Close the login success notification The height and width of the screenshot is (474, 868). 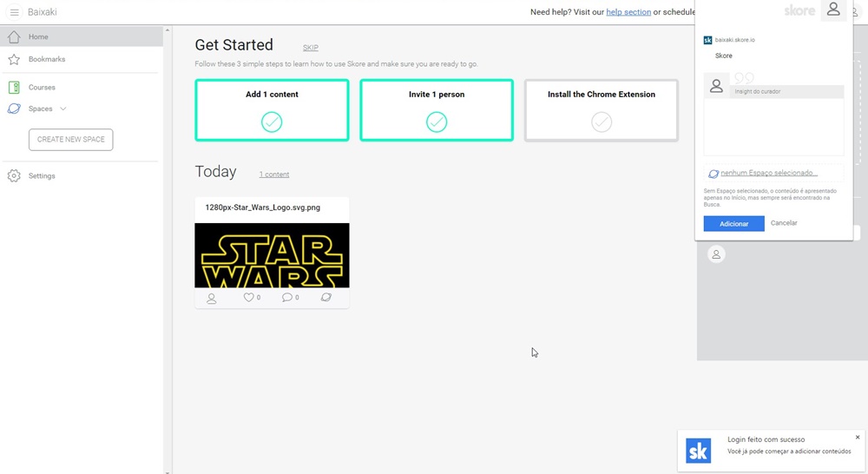tap(858, 438)
